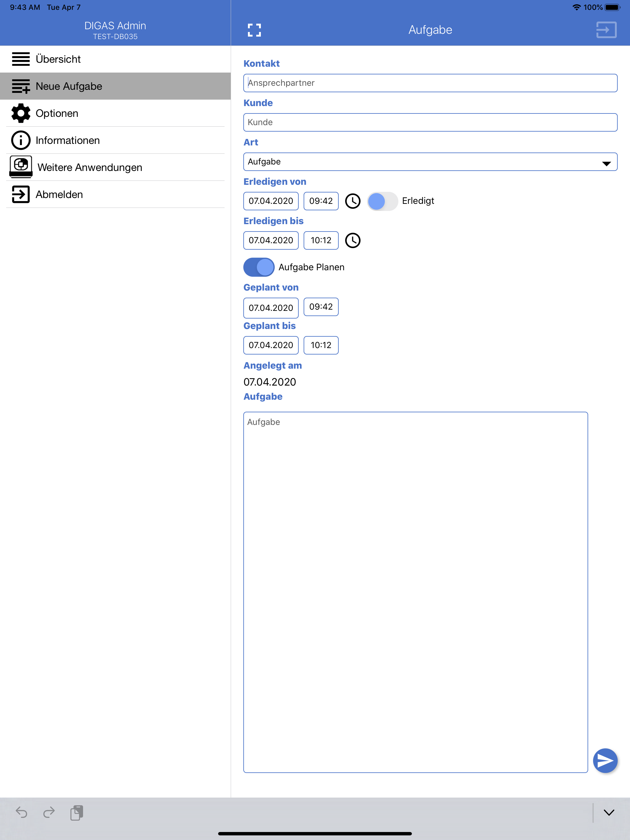630x840 pixels.
Task: Click the DIGAS Admin header title
Action: pyautogui.click(x=115, y=26)
